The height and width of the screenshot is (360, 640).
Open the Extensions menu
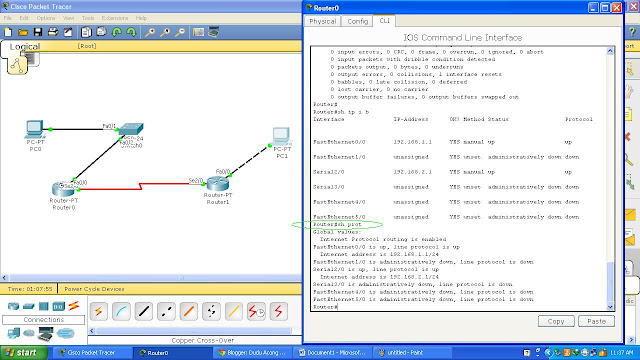tap(115, 18)
